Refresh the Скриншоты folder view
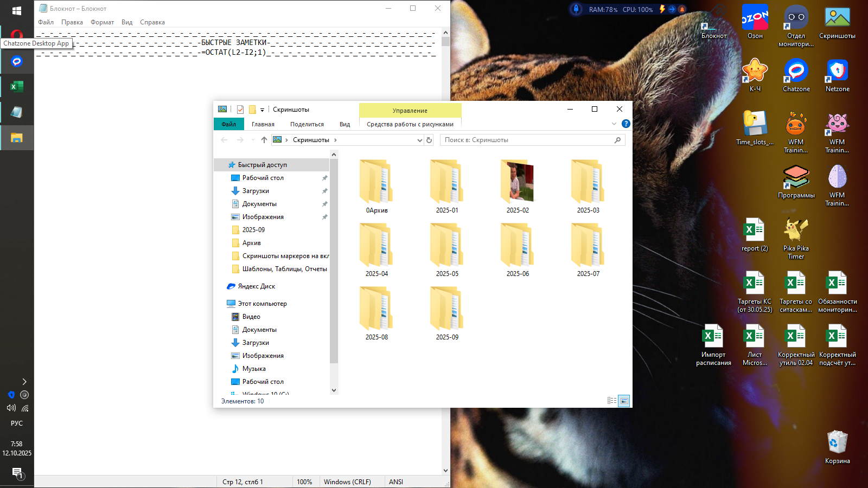This screenshot has width=868, height=488. pyautogui.click(x=429, y=140)
